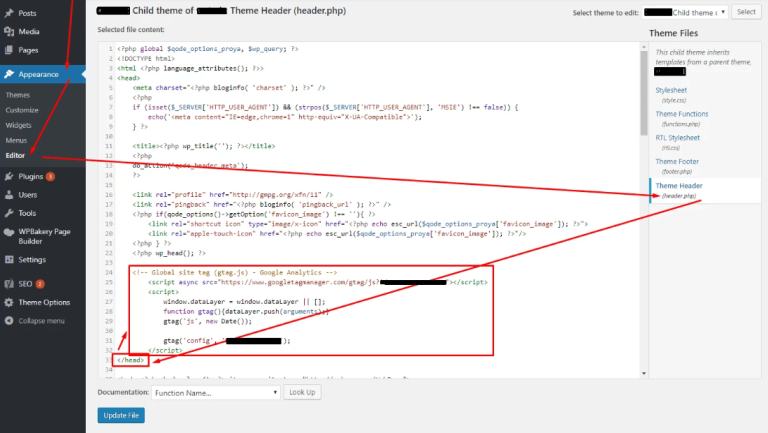Viewport: 768px width, 433px height.
Task: Click the language_attributes html line
Action: [x=191, y=69]
